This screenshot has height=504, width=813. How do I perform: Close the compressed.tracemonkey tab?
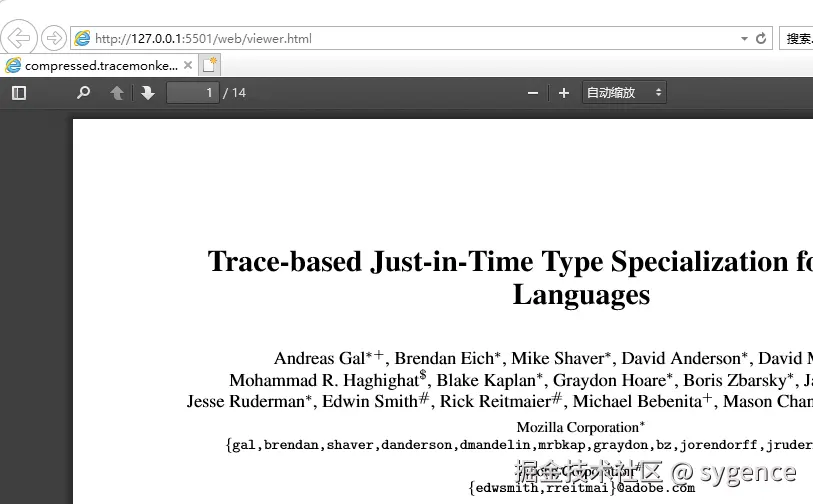pos(188,65)
